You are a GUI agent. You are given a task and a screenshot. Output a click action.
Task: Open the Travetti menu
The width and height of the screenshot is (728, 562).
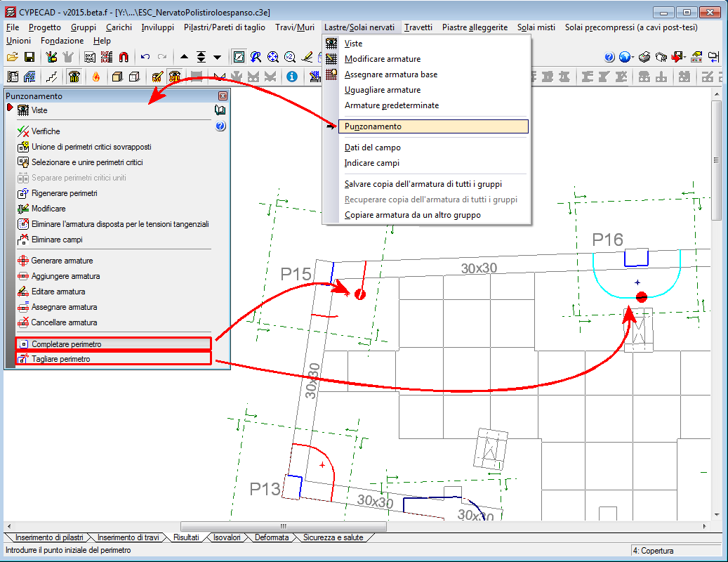pos(418,27)
